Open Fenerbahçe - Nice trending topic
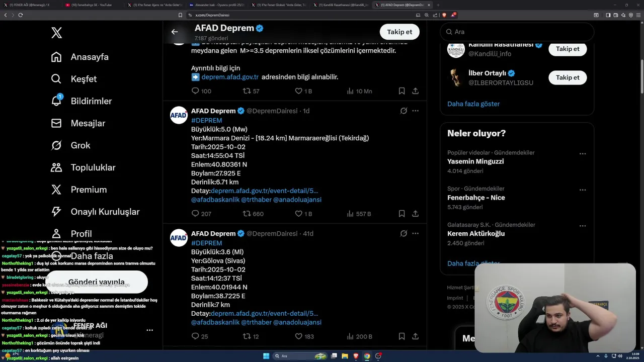Screen dimensions: 644x362 (x=476, y=198)
